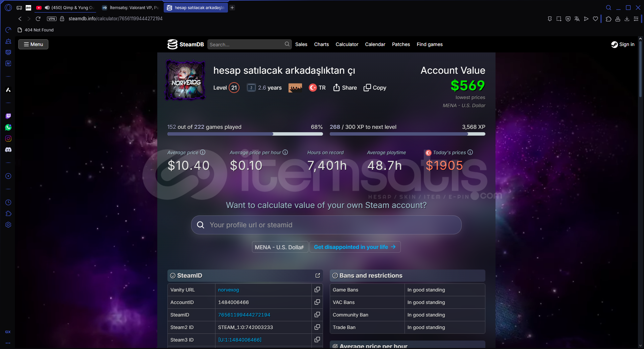Copy the Vanity URL value
The width and height of the screenshot is (644, 349).
pos(317,289)
